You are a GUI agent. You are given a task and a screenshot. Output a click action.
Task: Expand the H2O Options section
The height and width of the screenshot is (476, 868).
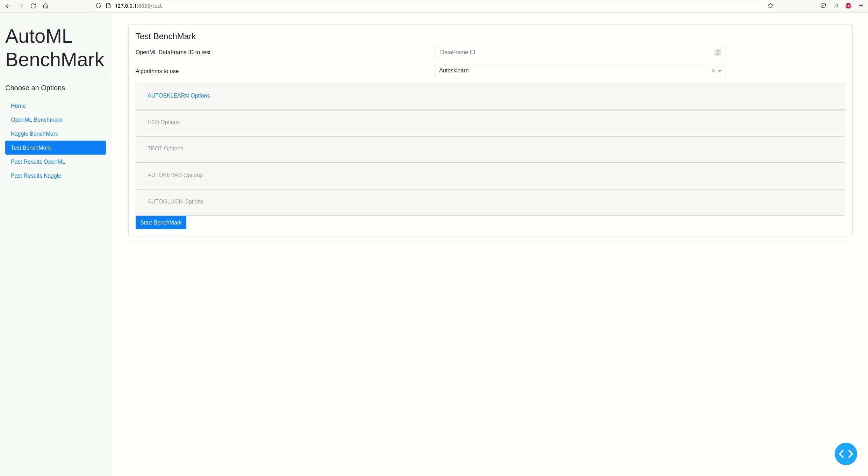[163, 122]
